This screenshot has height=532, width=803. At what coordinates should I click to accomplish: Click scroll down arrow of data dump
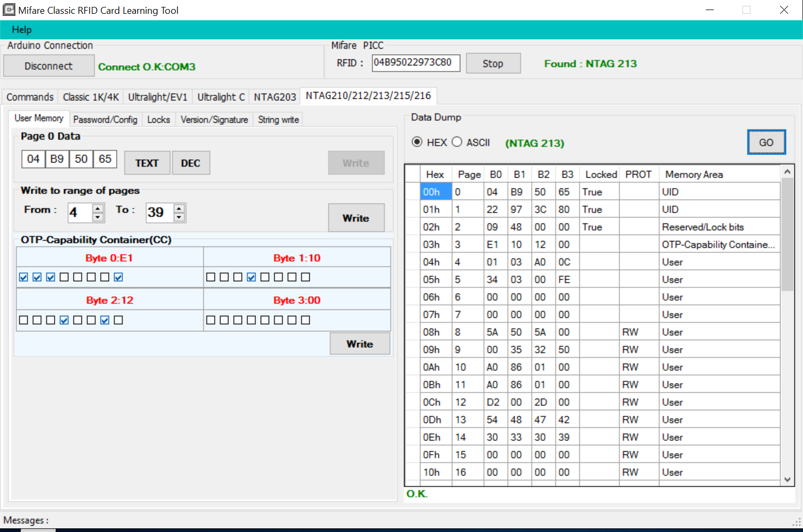(787, 479)
